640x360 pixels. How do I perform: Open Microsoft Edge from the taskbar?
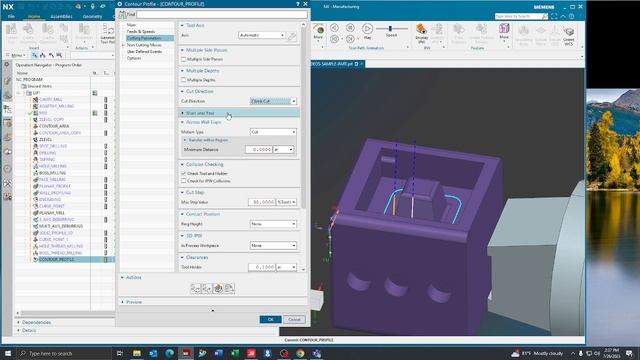[x=169, y=353]
